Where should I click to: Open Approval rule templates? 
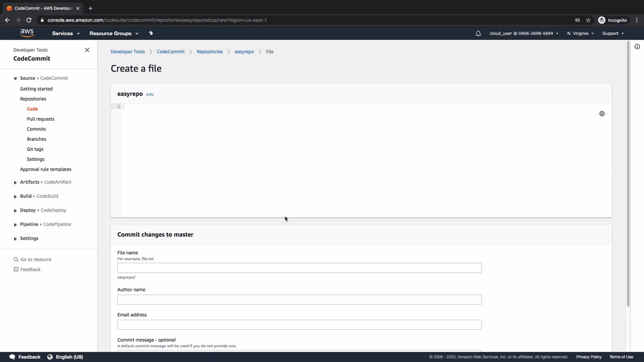point(46,169)
